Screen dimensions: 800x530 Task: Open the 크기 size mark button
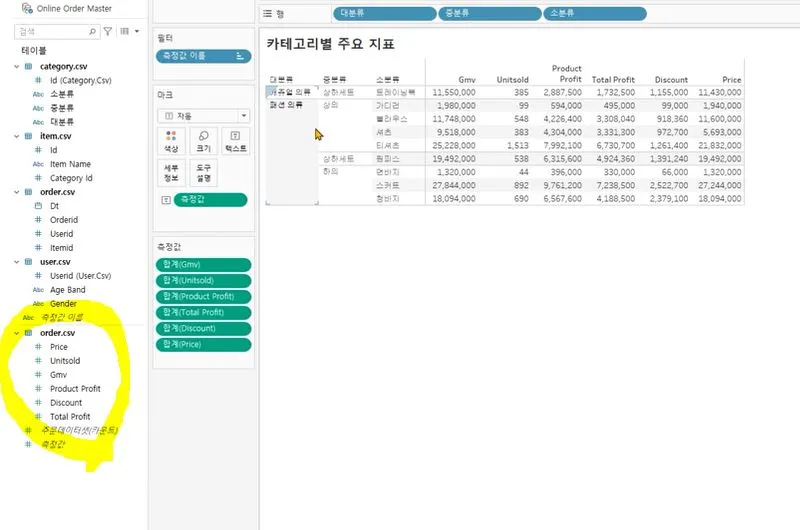[x=204, y=141]
